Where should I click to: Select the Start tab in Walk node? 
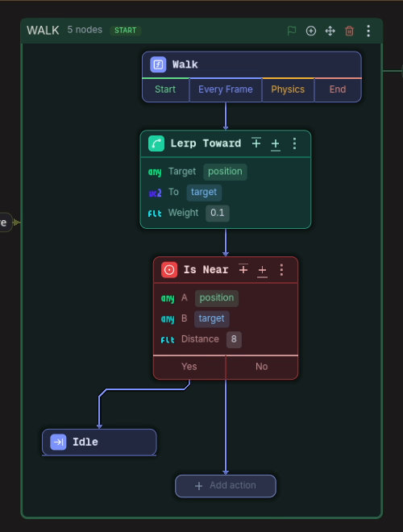tap(165, 89)
